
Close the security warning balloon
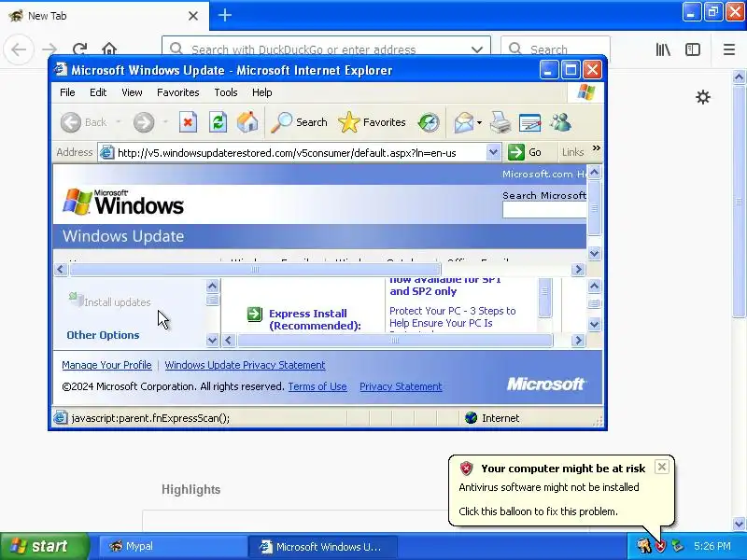click(x=662, y=468)
